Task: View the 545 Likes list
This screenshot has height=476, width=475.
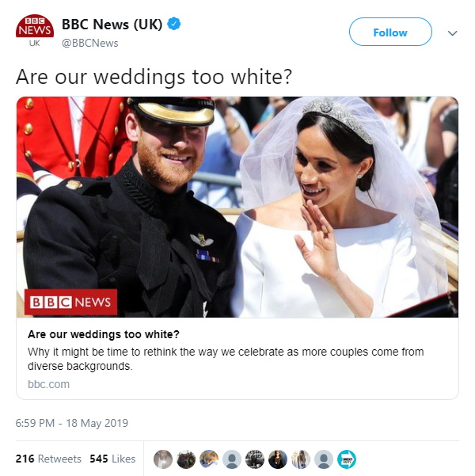Action: click(112, 459)
